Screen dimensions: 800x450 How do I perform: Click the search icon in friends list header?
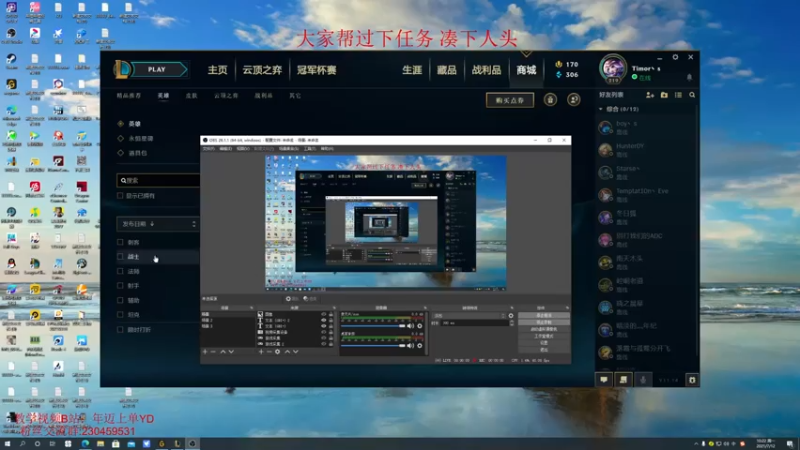point(692,95)
